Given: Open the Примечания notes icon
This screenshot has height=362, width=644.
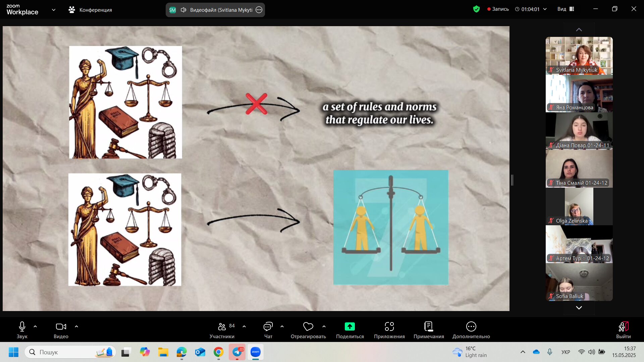Looking at the screenshot, I should pos(428,327).
